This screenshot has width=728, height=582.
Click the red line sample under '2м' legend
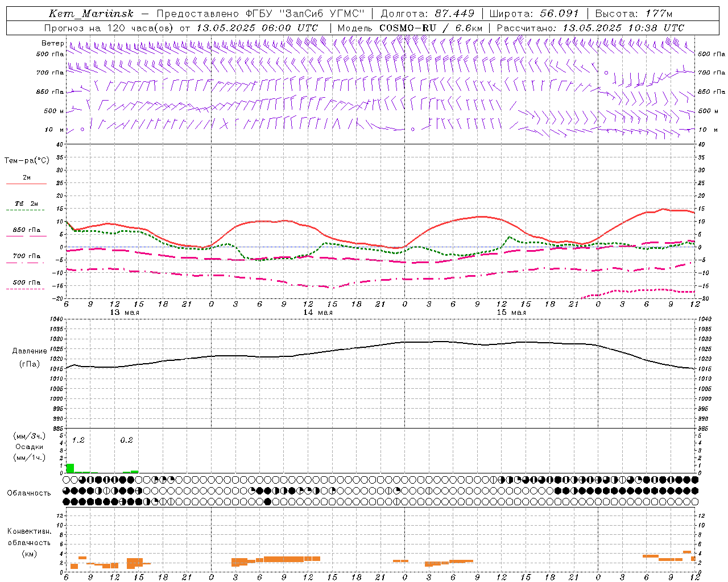point(26,184)
